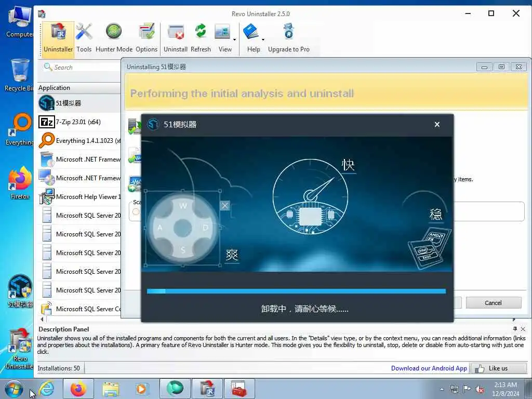
Task: Select Microsoft Help Viewer entry
Action: [x=79, y=197]
